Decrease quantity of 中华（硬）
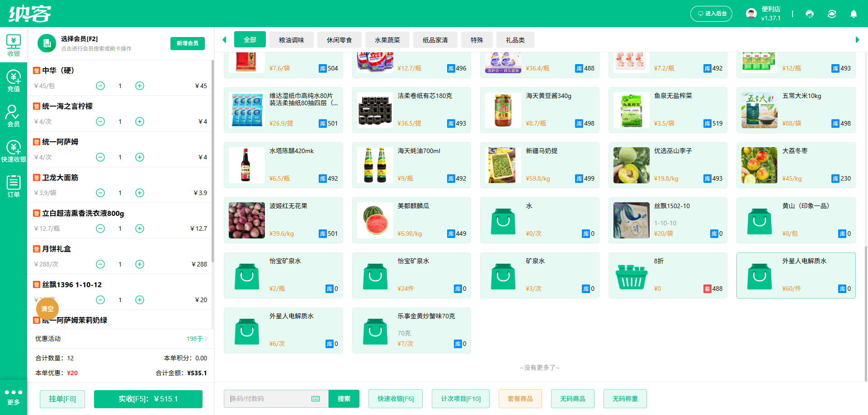Screen dimensions: 868x415 (x=100, y=86)
